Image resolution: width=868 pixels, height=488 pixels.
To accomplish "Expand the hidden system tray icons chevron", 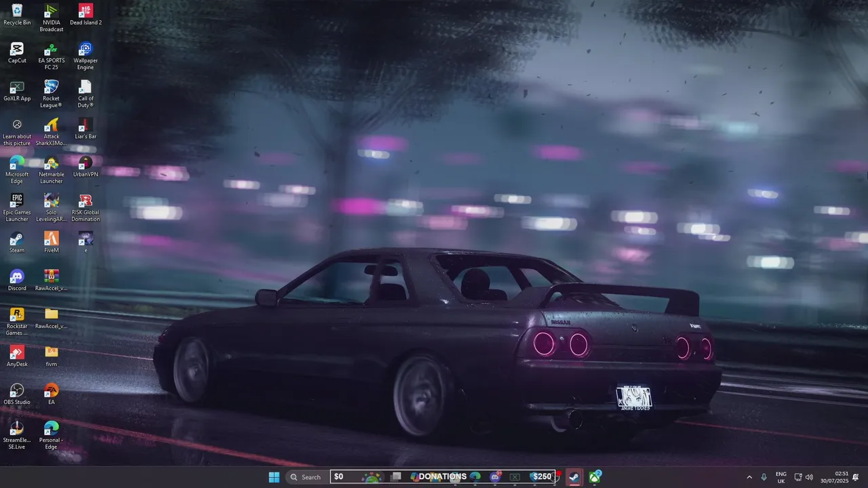I will pyautogui.click(x=749, y=477).
